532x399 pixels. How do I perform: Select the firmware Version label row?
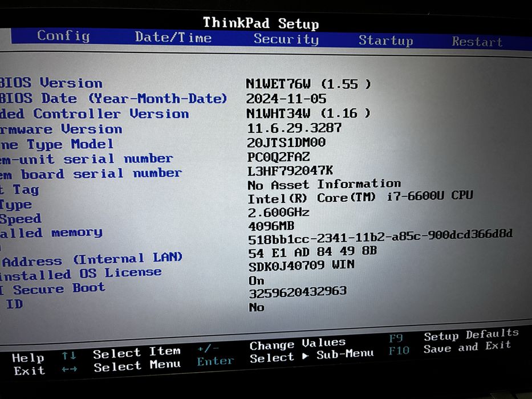[x=61, y=129]
